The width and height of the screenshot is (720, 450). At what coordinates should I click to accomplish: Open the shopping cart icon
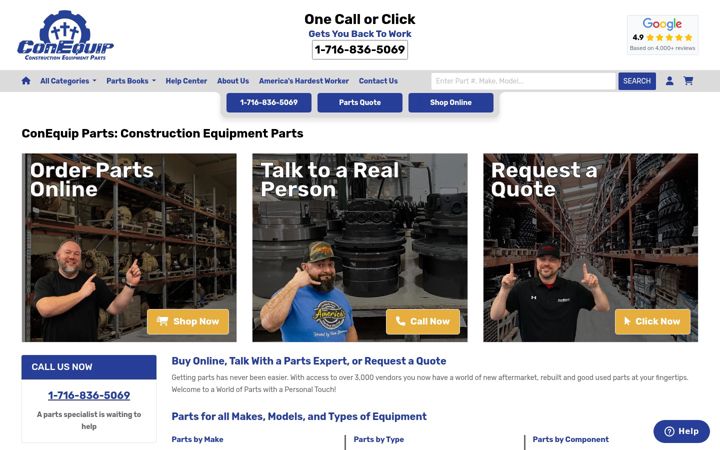[x=688, y=81]
